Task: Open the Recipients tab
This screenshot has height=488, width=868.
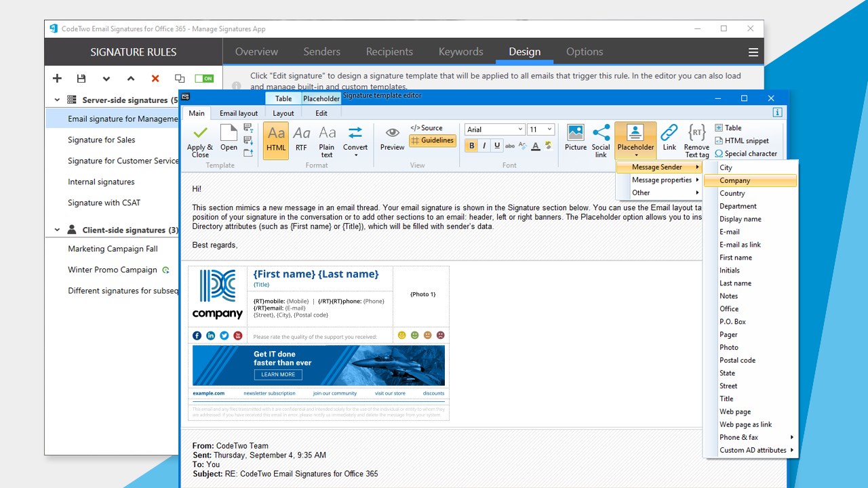Action: (x=389, y=52)
